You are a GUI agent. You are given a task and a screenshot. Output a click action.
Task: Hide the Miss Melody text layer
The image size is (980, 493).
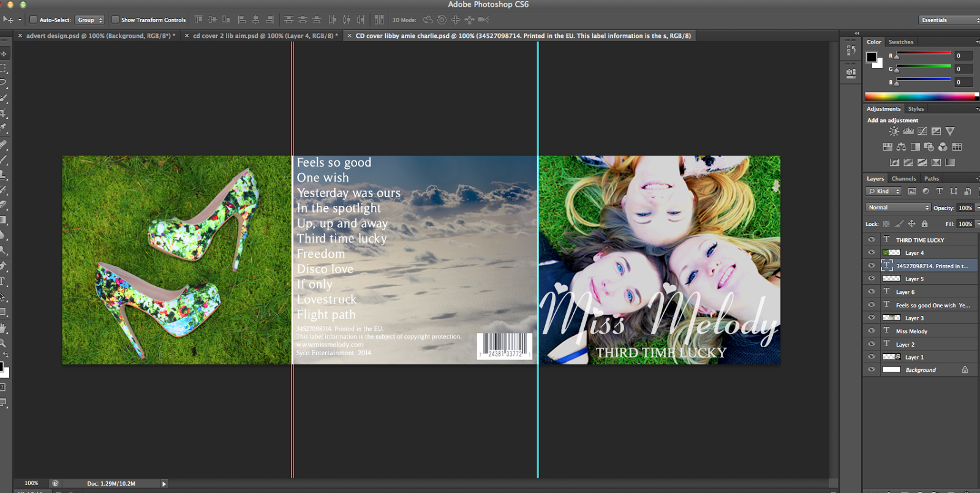pyautogui.click(x=872, y=331)
